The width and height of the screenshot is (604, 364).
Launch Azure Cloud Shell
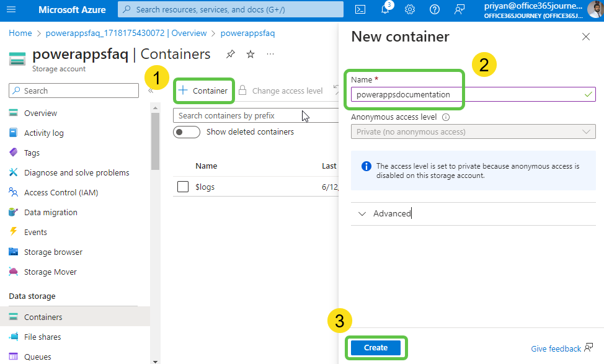pyautogui.click(x=360, y=9)
